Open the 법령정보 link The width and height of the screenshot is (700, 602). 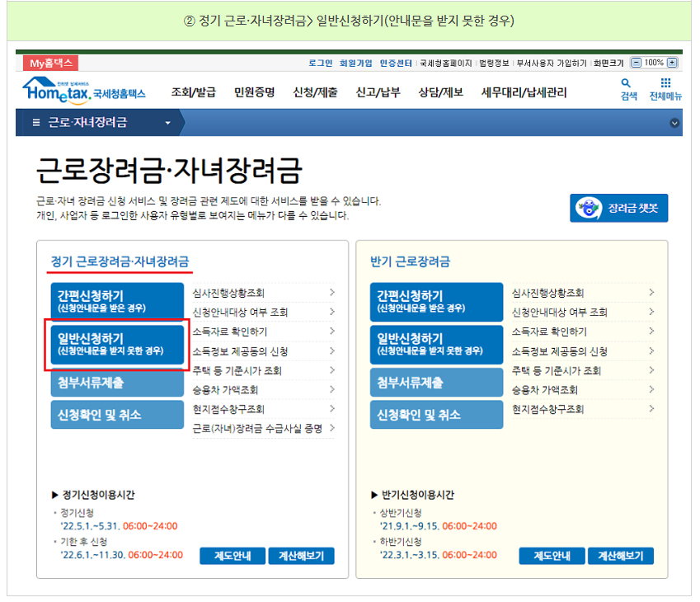point(494,63)
